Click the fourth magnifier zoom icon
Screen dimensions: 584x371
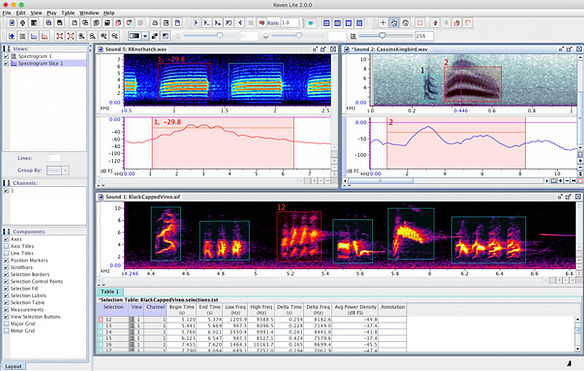pos(115,36)
